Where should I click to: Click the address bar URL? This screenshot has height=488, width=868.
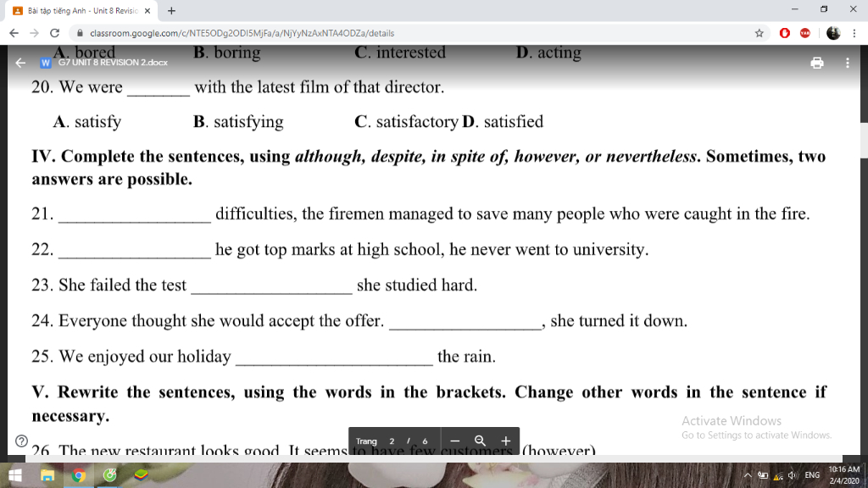(x=242, y=33)
